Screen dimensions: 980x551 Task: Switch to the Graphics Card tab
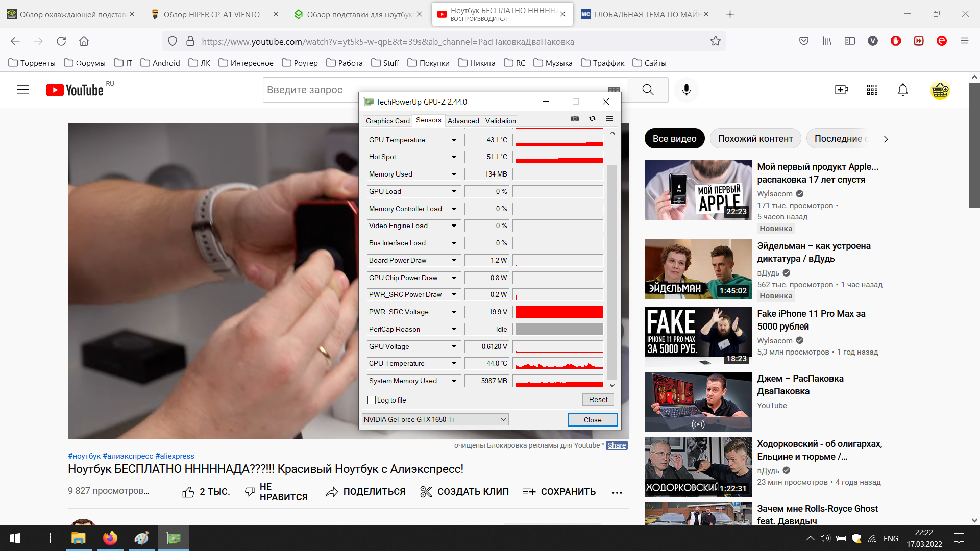(387, 121)
